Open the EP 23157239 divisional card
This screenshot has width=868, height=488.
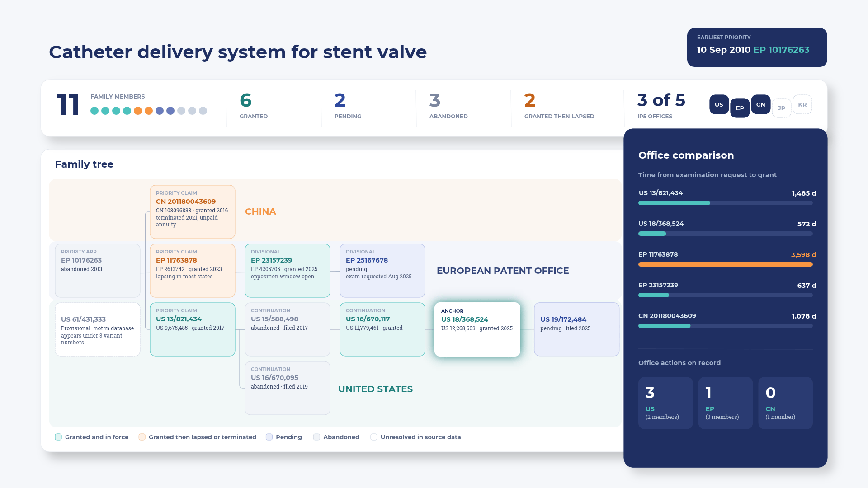tap(288, 271)
